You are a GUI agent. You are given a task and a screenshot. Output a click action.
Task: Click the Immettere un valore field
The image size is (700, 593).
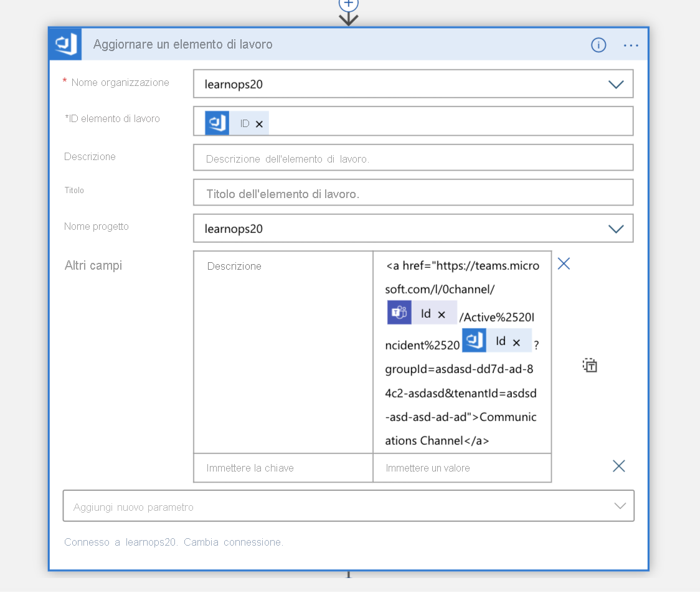point(462,468)
